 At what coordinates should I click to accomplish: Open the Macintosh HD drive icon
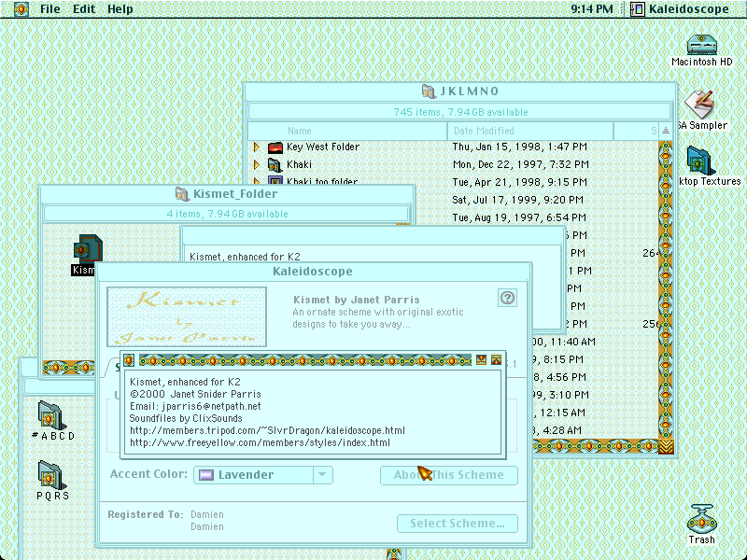click(702, 45)
